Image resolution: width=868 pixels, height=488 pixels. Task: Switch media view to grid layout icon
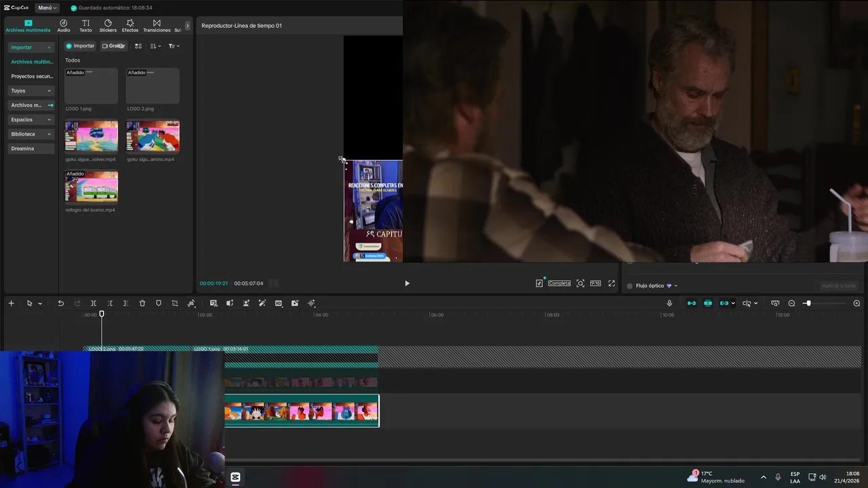click(138, 46)
